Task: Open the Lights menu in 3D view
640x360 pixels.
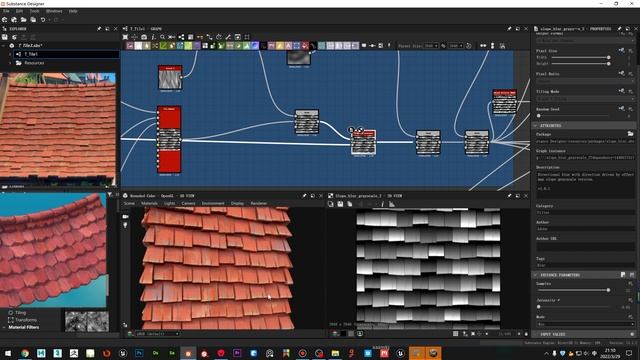Action: (169, 203)
